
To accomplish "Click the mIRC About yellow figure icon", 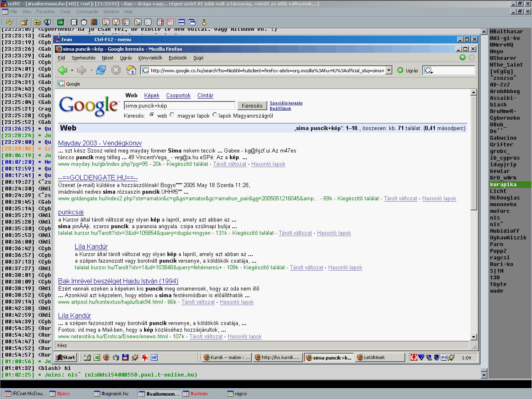I will tap(204, 22).
